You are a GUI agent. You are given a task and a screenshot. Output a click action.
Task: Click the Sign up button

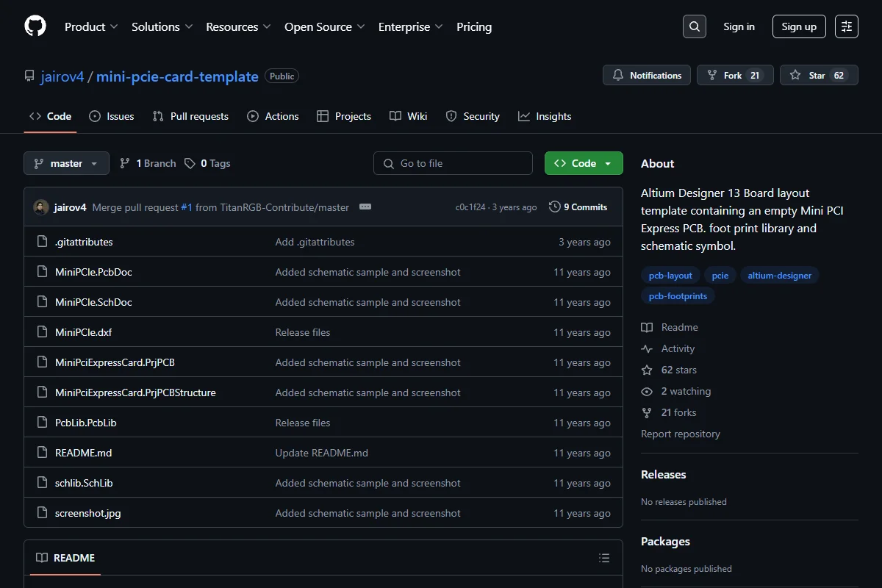click(x=799, y=26)
